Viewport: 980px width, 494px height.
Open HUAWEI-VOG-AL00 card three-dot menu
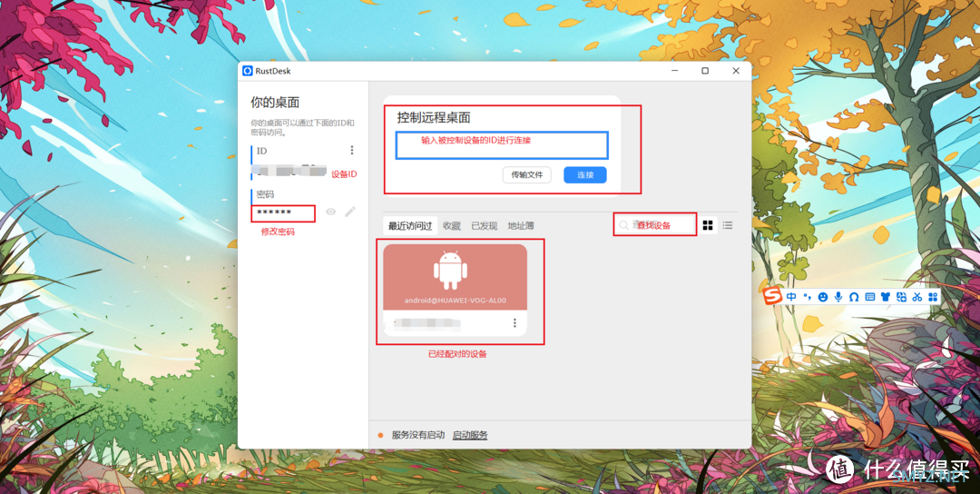point(515,322)
